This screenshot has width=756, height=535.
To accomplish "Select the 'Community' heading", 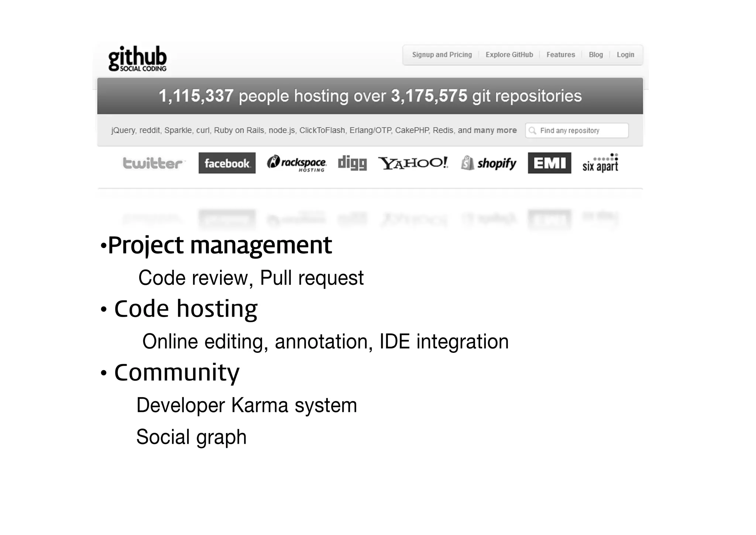I will tap(177, 373).
